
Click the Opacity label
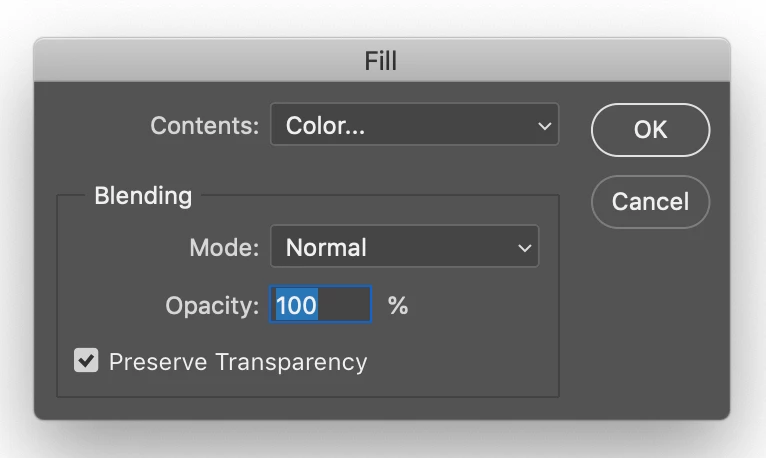pos(212,306)
